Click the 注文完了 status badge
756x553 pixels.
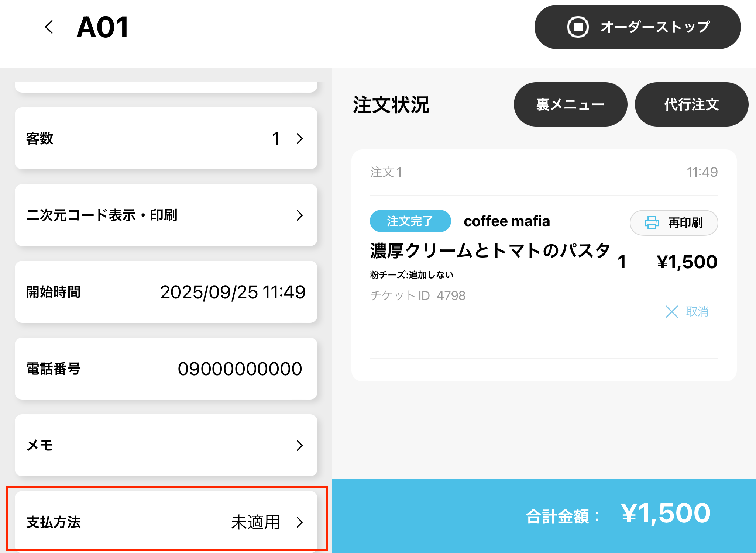[410, 221]
